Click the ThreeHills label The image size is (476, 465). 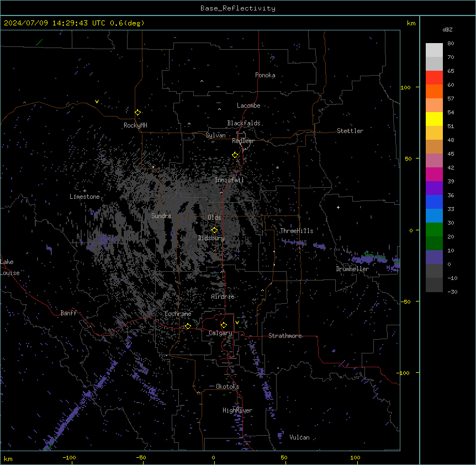pos(297,231)
